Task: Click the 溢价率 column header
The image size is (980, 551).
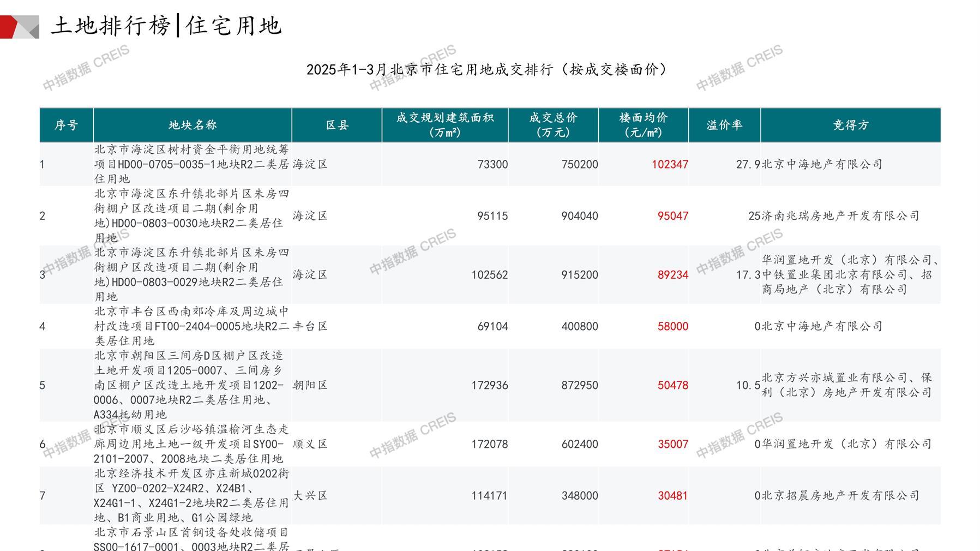Action: point(724,125)
